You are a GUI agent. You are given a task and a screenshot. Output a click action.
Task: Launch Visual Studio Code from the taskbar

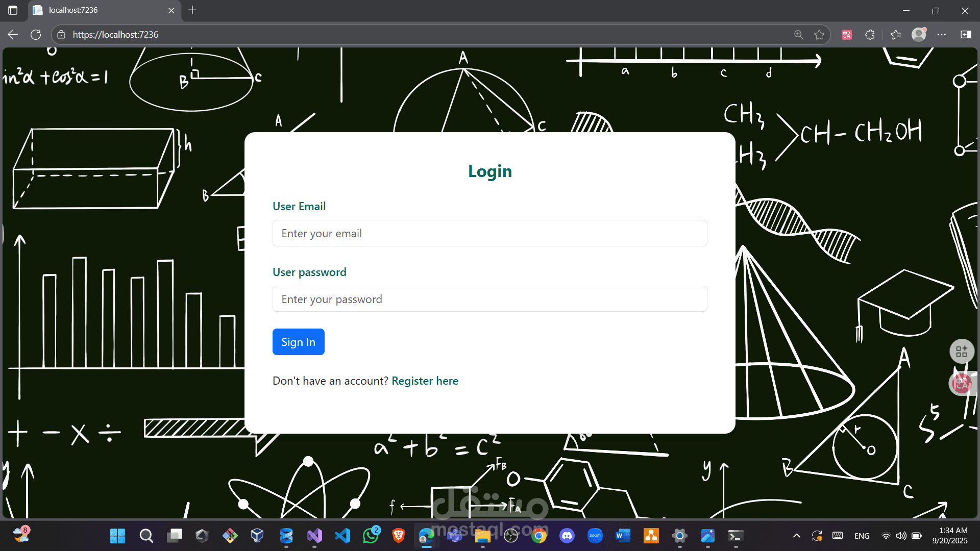(342, 536)
